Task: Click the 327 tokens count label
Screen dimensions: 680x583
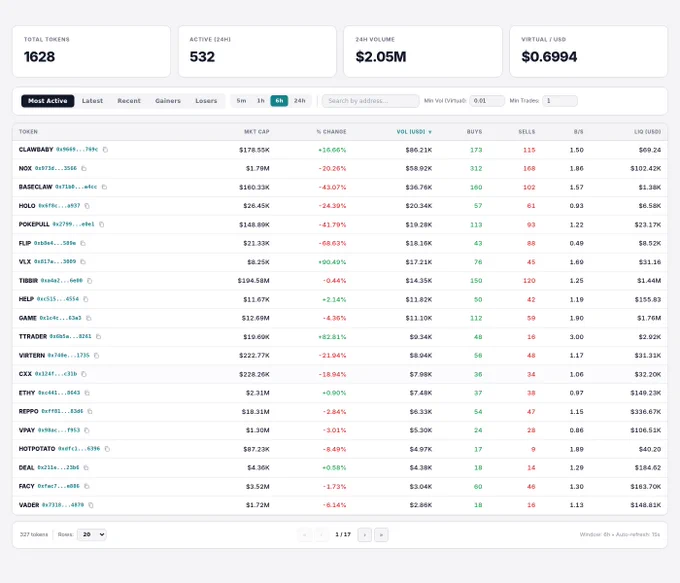Action: coord(34,534)
